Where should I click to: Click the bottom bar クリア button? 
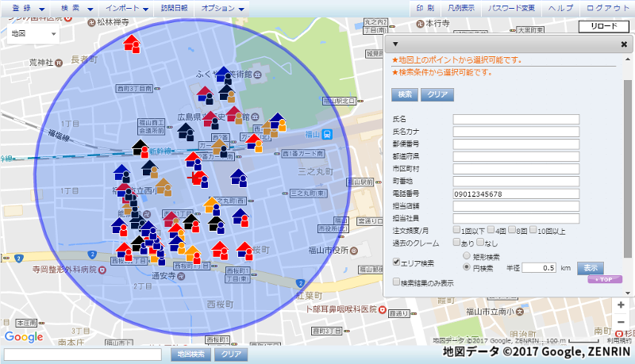point(231,354)
